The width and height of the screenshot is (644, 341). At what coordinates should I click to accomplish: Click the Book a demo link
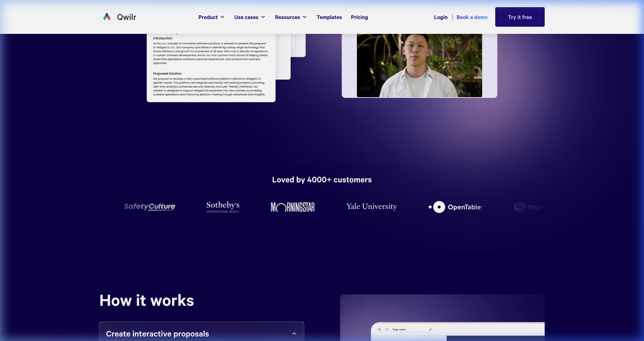[x=472, y=17]
